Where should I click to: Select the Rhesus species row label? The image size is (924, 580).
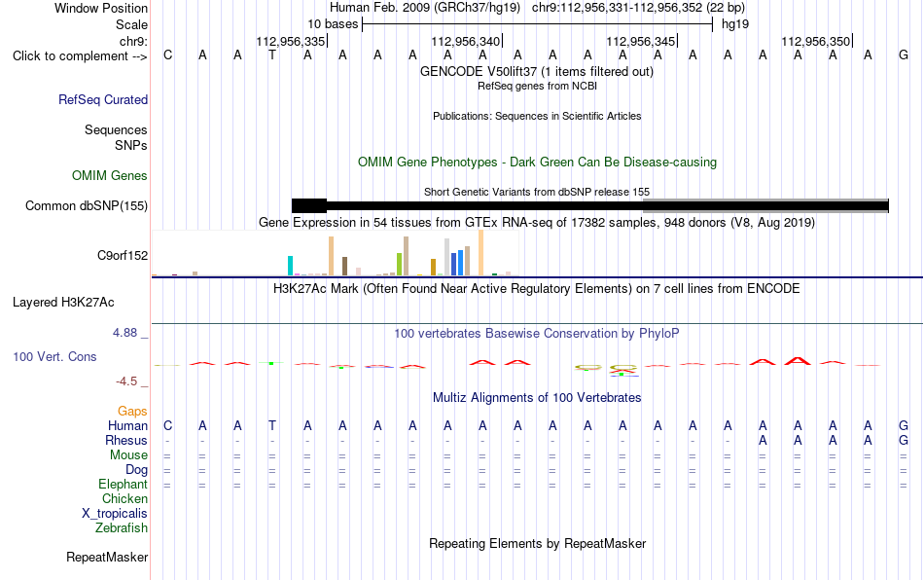126,440
